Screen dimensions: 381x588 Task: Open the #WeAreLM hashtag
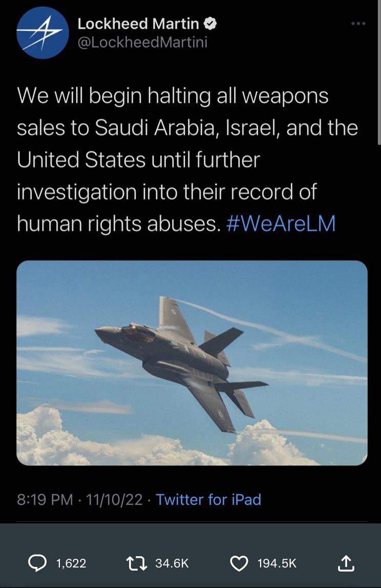pos(281,224)
